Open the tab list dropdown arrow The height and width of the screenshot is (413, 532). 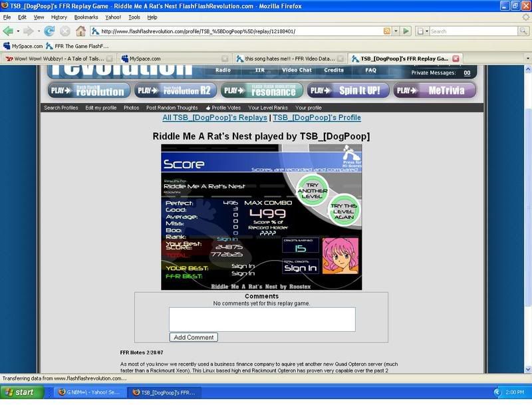[527, 59]
